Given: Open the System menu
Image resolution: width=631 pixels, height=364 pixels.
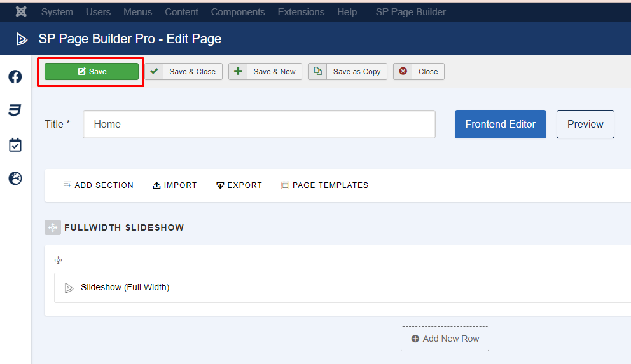Looking at the screenshot, I should tap(57, 12).
